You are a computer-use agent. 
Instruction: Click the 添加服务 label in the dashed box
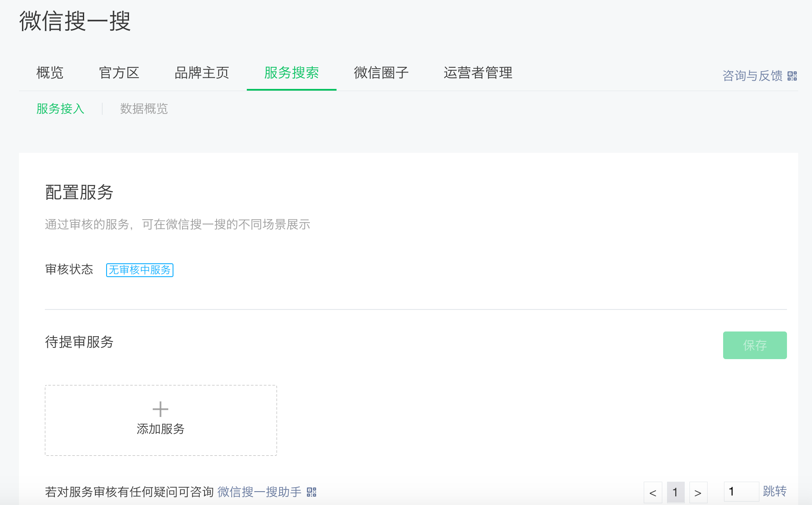pyautogui.click(x=161, y=429)
